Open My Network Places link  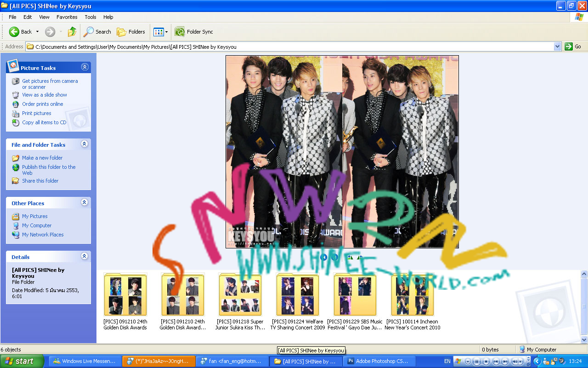[43, 235]
